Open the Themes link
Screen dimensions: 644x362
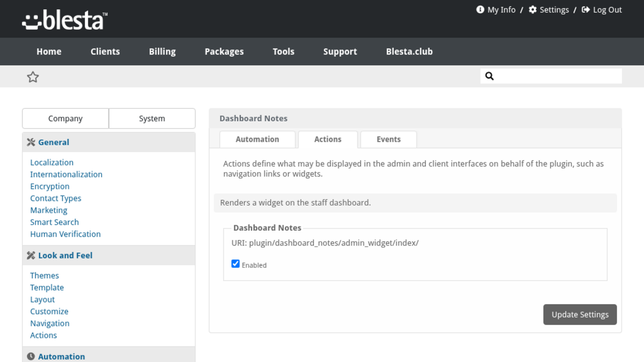[45, 276]
